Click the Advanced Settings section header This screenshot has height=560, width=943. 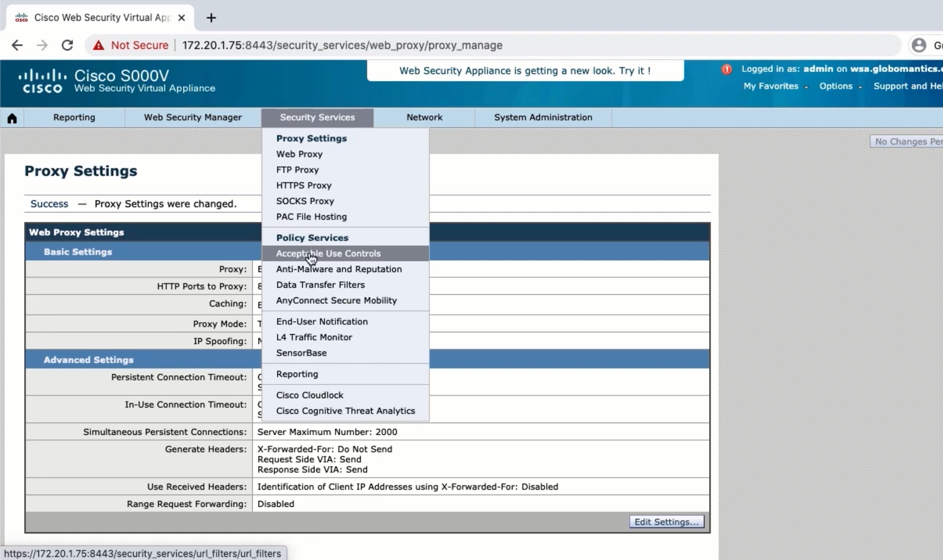[x=89, y=360]
